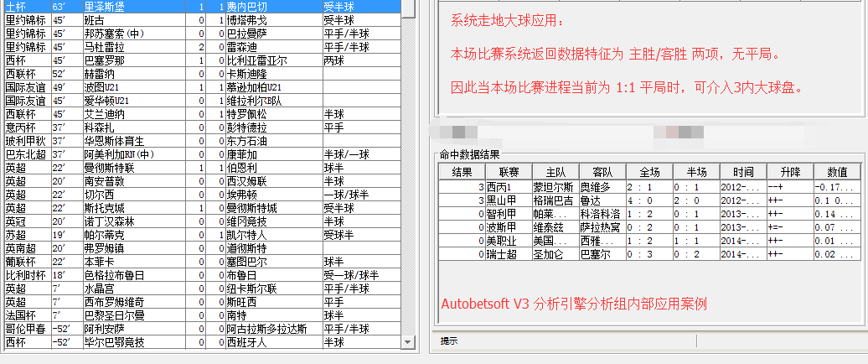Click the 联赛 column header

pyautogui.click(x=509, y=172)
